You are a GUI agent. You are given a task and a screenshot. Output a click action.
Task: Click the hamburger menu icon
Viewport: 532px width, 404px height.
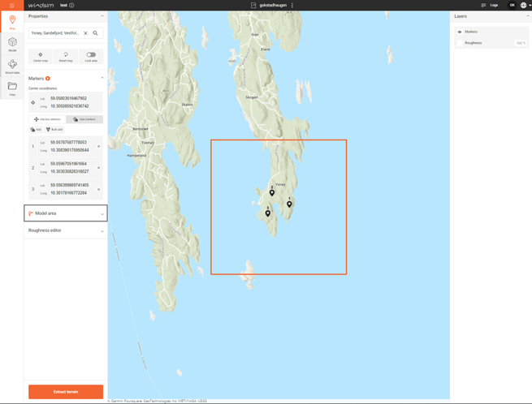pyautogui.click(x=11, y=5)
